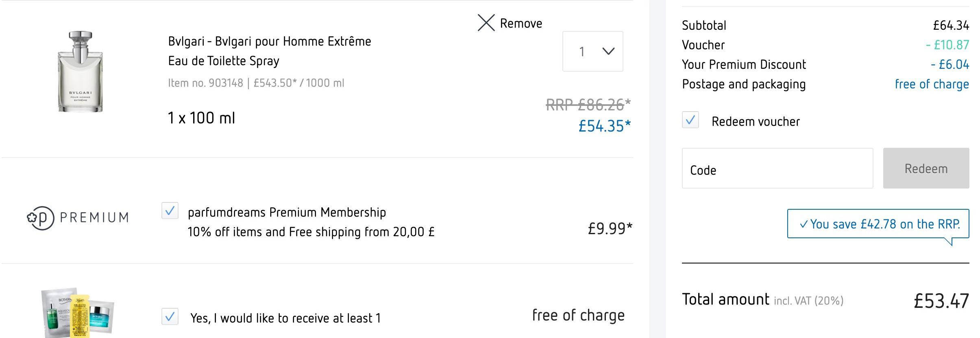Click the checkmark in savings banner

[x=804, y=224]
